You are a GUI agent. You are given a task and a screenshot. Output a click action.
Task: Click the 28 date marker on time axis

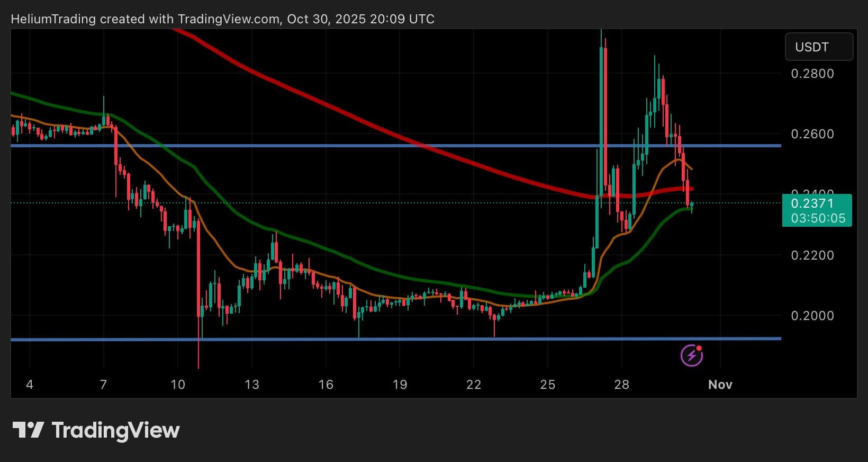[x=621, y=385]
